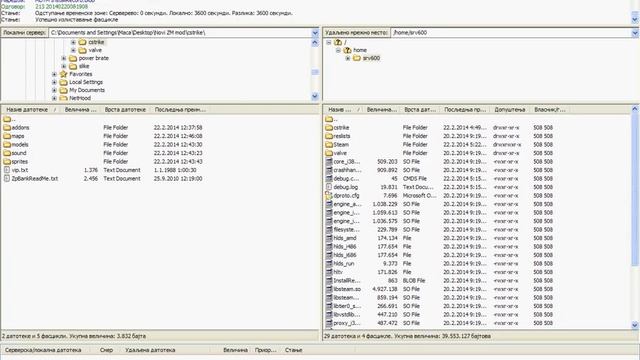Screen dimensions: 640x360
Task: Sort local list by Последња промена column
Action: point(180,109)
